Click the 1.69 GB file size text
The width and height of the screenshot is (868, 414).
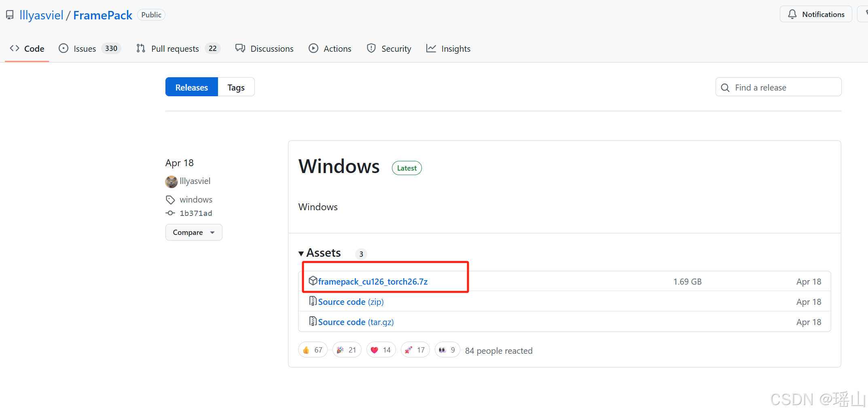click(x=688, y=282)
